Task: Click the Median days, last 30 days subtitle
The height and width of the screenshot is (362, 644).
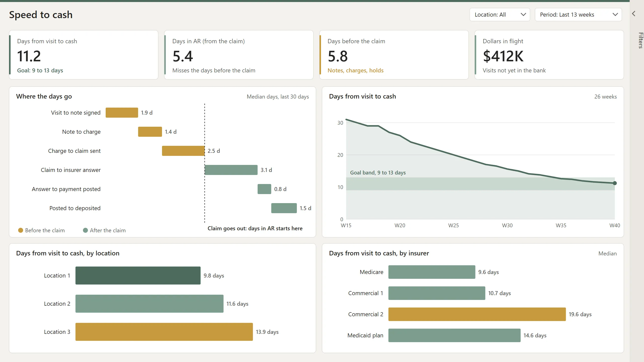Action: (x=278, y=97)
